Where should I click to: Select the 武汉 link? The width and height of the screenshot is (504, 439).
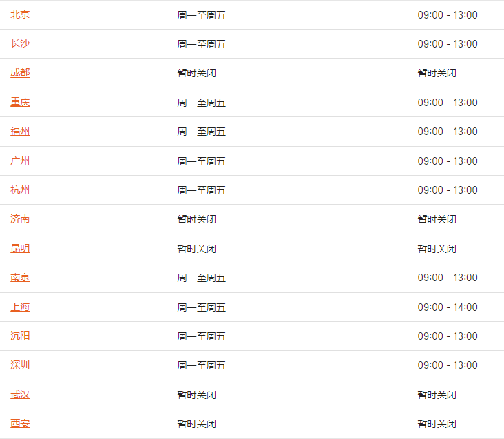pyautogui.click(x=20, y=395)
